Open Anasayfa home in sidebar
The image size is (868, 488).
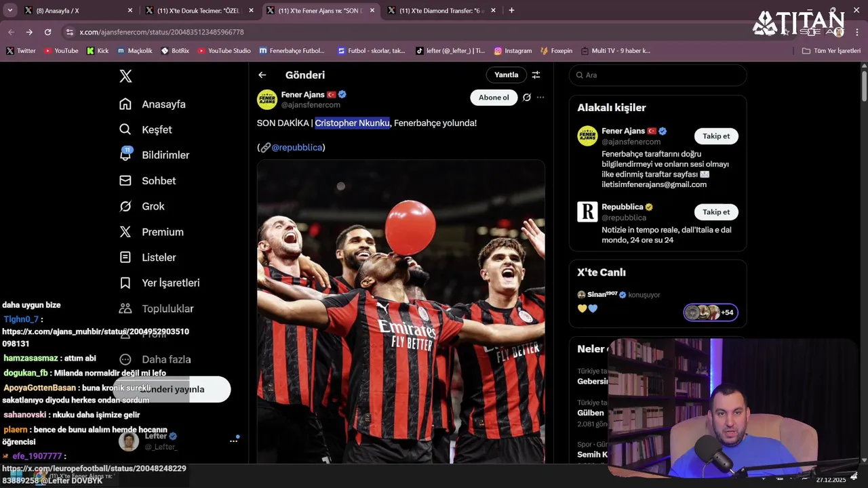[x=153, y=104]
